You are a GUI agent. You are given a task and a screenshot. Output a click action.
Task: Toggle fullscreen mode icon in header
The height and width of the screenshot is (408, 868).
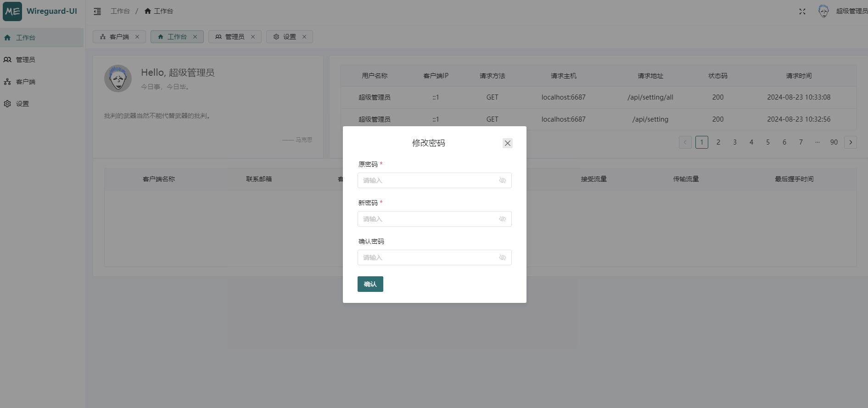tap(802, 11)
